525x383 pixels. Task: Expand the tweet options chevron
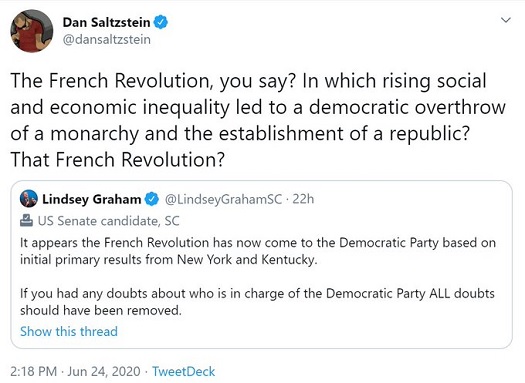tap(506, 20)
